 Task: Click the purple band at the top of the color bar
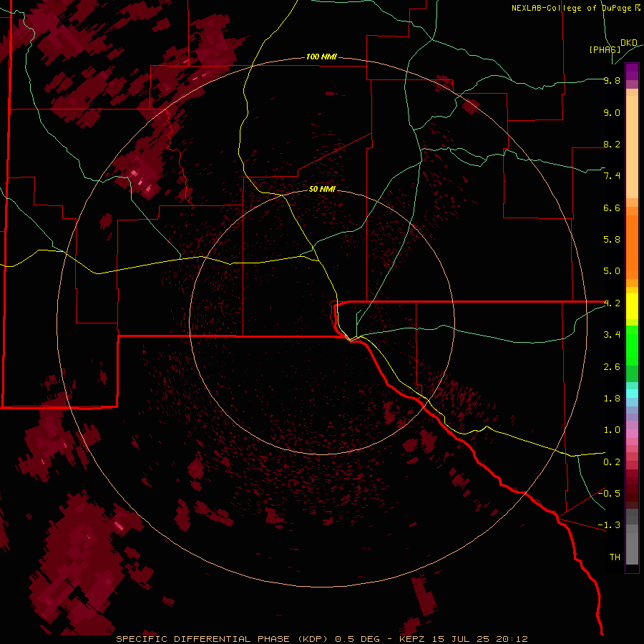(x=632, y=72)
